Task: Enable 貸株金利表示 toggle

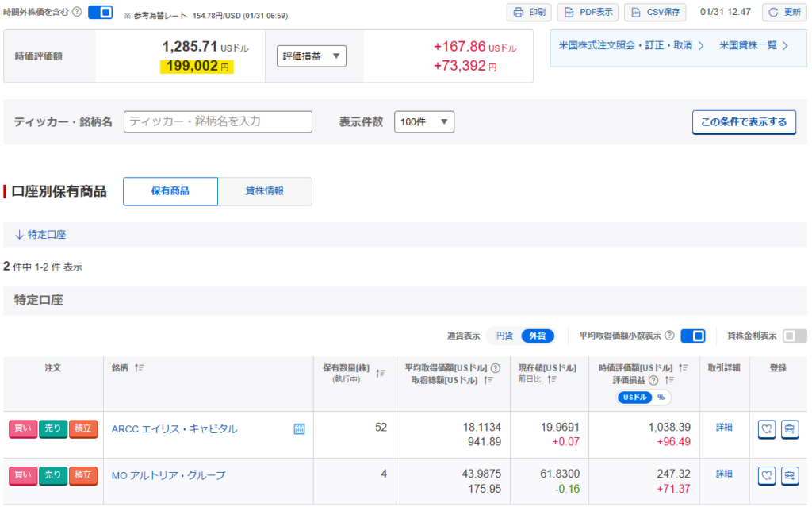Action: [795, 336]
